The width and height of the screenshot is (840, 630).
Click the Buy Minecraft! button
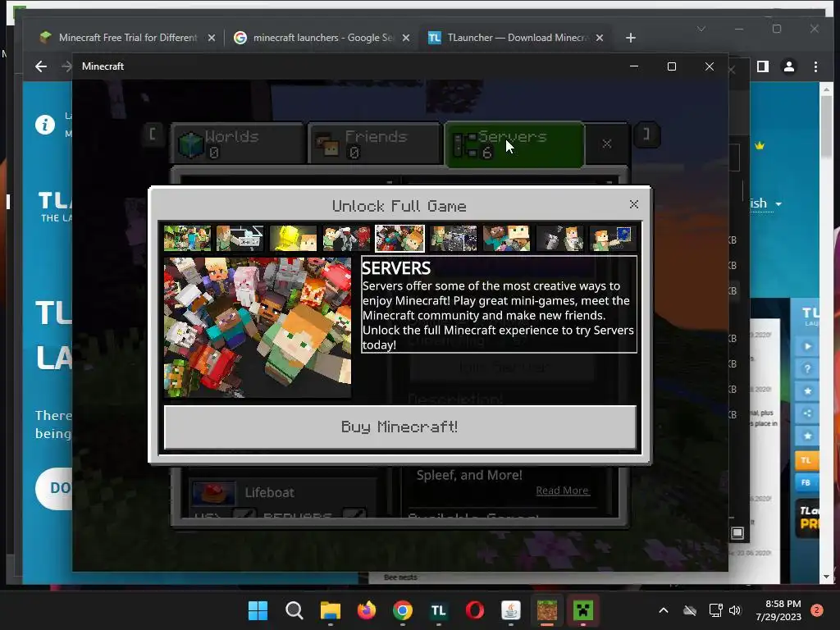click(399, 427)
